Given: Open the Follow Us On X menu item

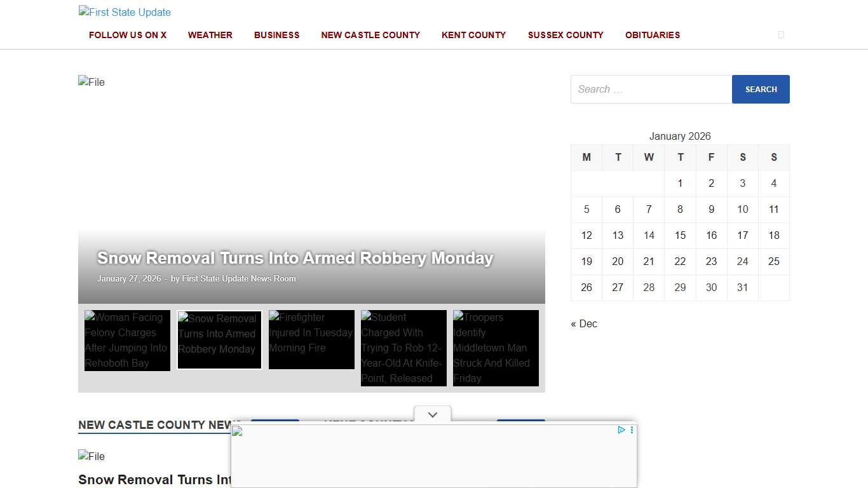Looking at the screenshot, I should [128, 35].
